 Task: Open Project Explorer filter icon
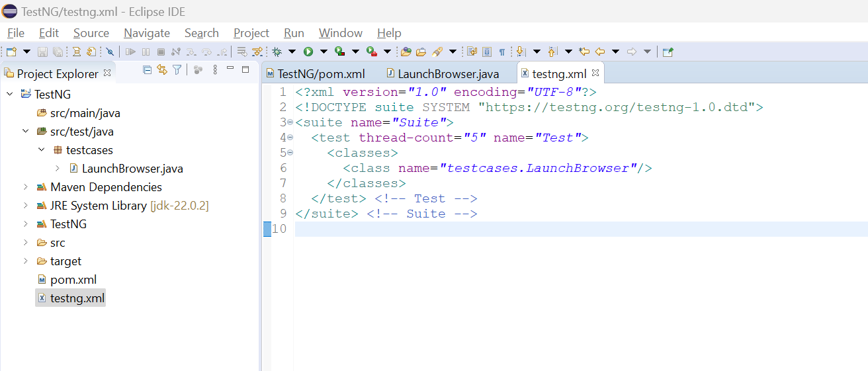click(177, 69)
